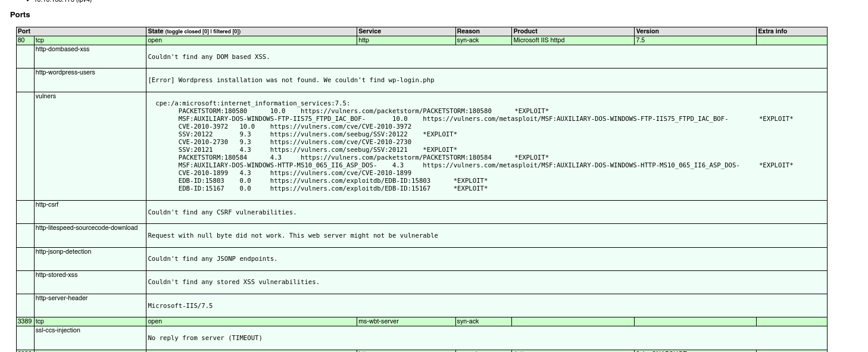Click the 'Service' column header
The width and height of the screenshot is (868, 352).
pos(406,32)
